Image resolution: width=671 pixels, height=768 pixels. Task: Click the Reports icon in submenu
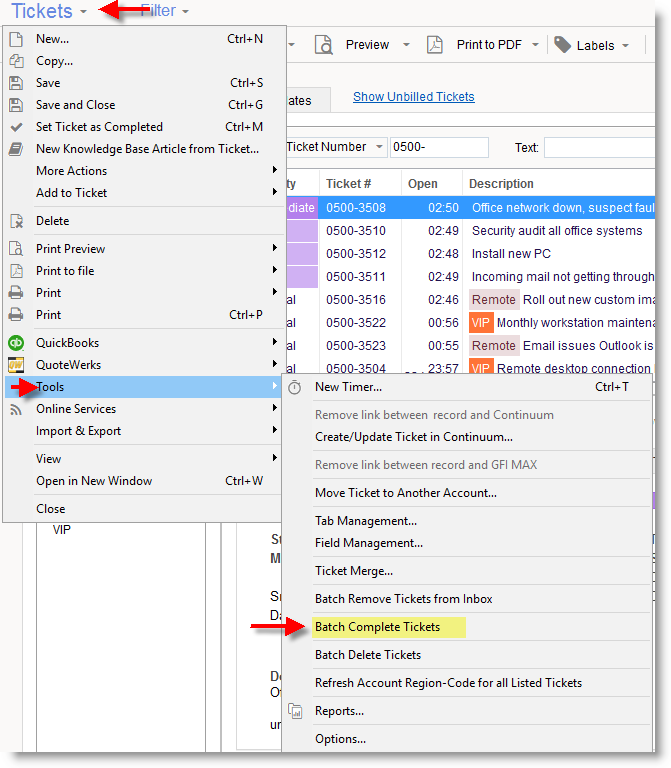295,711
